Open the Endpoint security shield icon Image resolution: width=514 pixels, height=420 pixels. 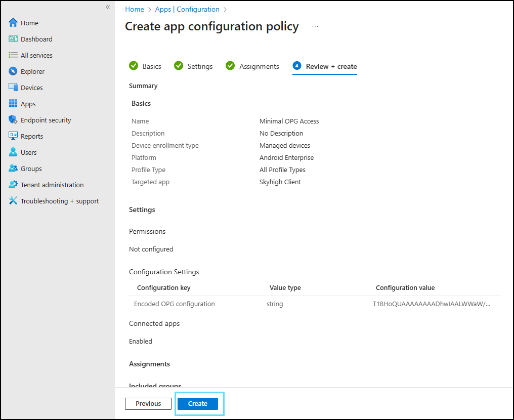point(13,120)
